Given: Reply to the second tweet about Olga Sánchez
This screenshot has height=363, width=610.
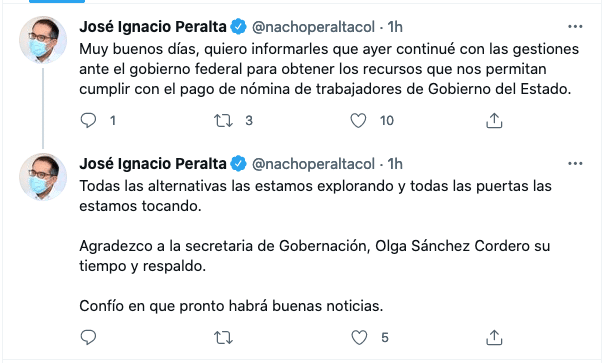Looking at the screenshot, I should tap(88, 337).
